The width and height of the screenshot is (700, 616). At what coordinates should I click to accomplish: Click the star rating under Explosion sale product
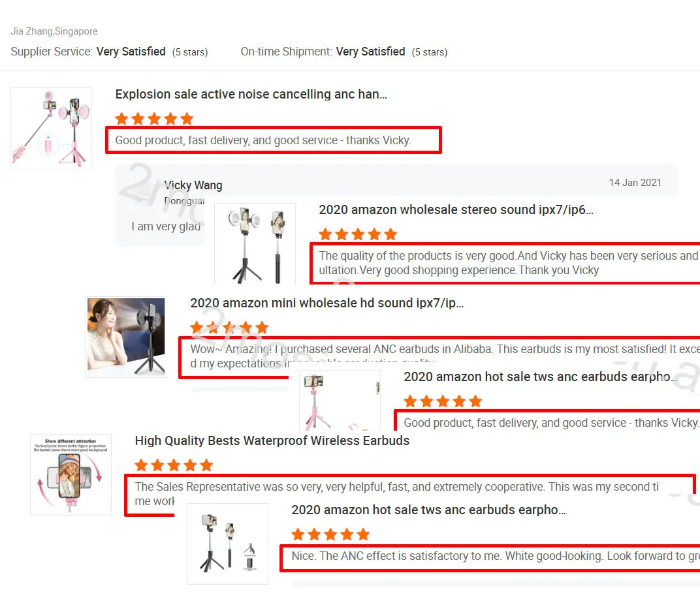point(155,119)
